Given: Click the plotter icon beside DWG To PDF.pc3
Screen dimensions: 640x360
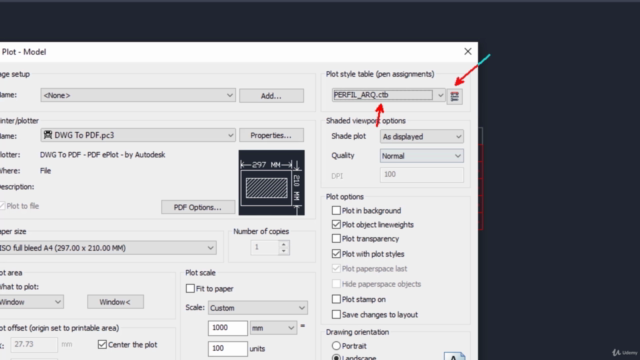Looking at the screenshot, I should pyautogui.click(x=48, y=135).
